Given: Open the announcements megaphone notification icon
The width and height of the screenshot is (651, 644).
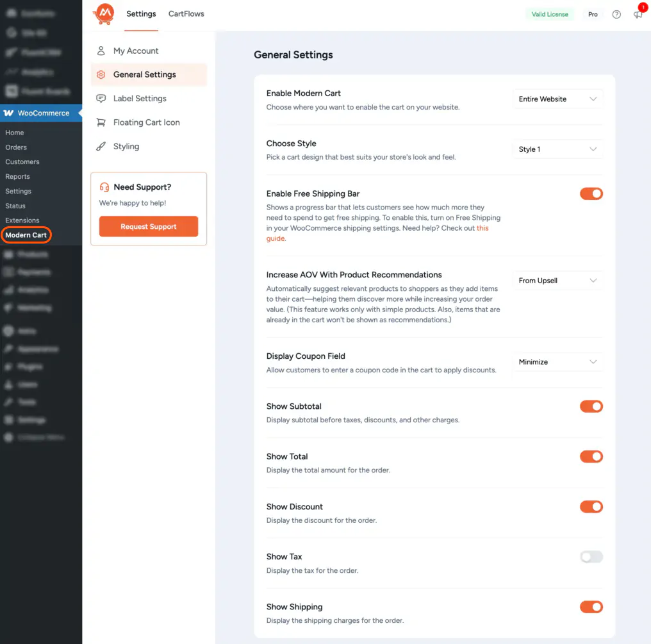Looking at the screenshot, I should pyautogui.click(x=638, y=14).
